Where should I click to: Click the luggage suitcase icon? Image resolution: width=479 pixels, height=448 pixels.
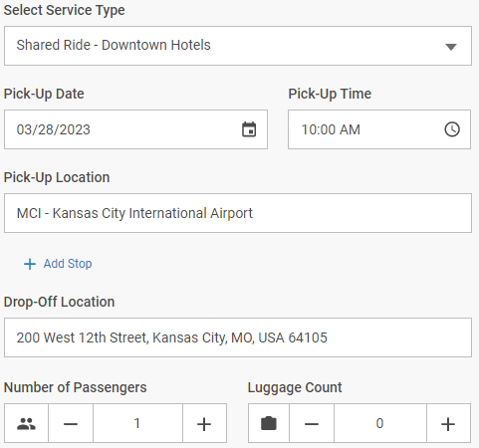coord(269,423)
